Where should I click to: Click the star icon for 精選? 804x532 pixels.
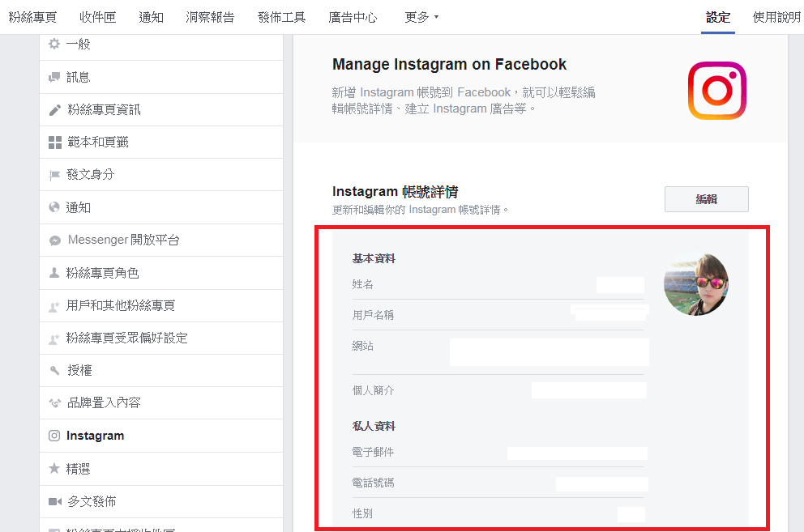54,468
